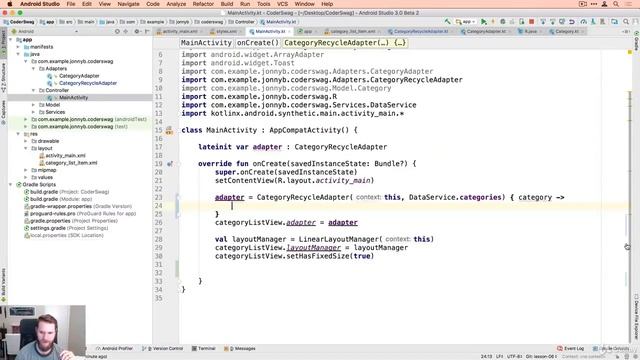
Task: Open the Messages tool window
Action: pos(240,349)
